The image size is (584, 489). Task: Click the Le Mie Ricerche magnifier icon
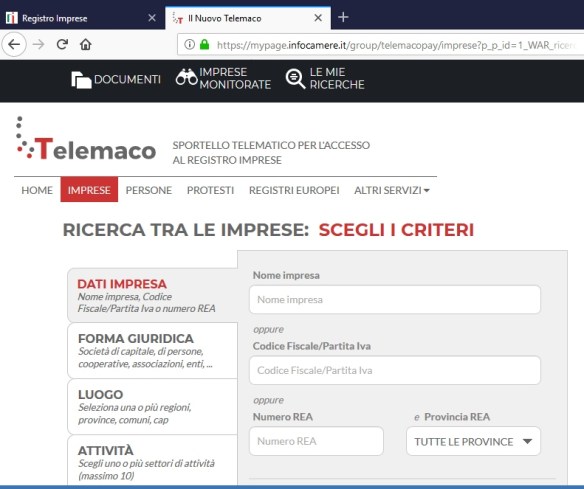pos(295,79)
